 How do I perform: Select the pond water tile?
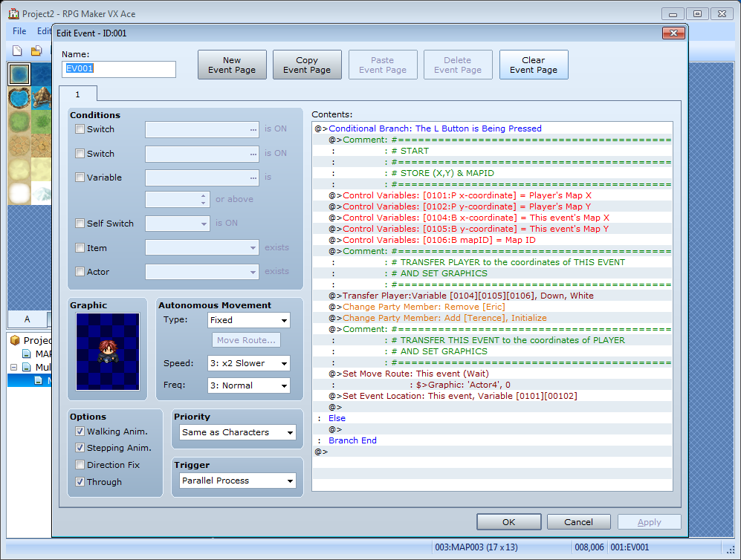coord(19,98)
